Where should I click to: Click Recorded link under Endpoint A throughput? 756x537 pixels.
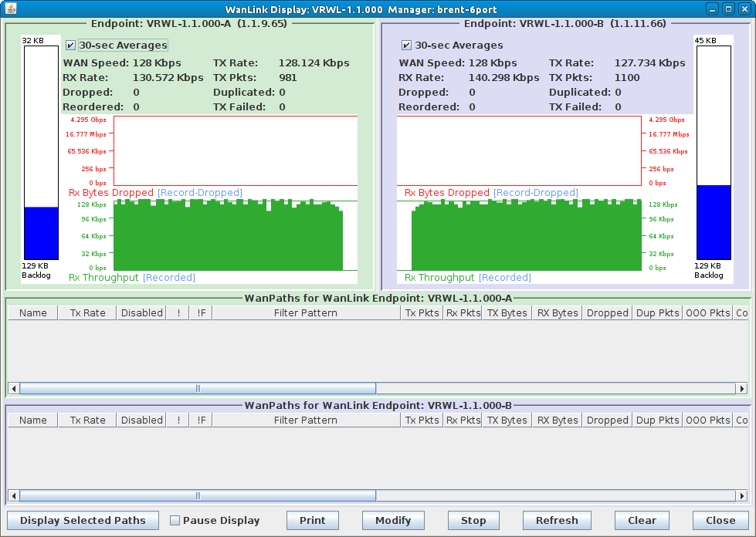tap(169, 278)
